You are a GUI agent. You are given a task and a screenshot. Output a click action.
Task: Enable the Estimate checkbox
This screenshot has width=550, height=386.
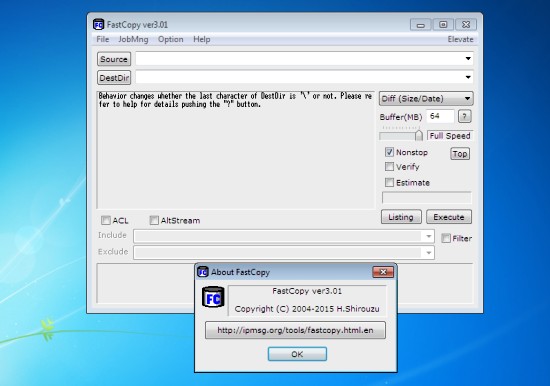(389, 182)
